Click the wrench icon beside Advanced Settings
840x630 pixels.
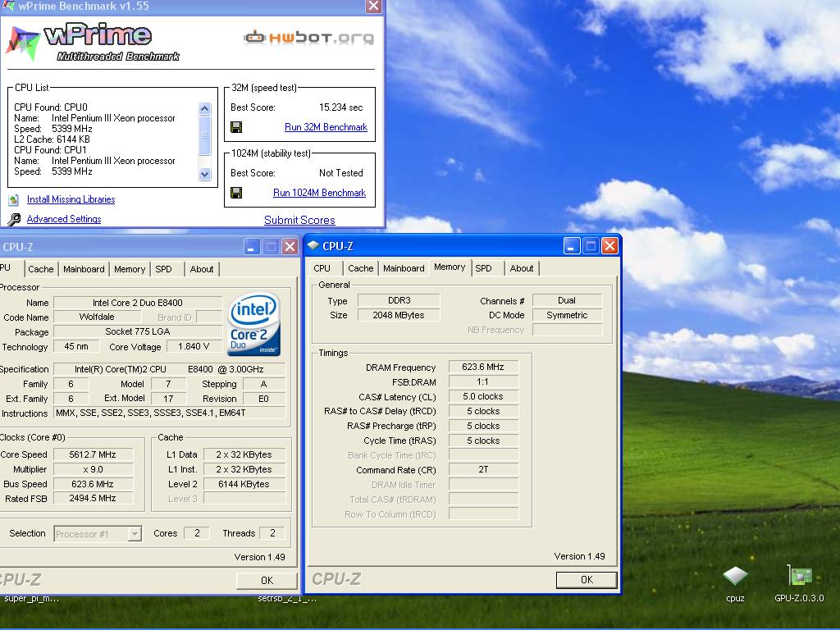[15, 219]
